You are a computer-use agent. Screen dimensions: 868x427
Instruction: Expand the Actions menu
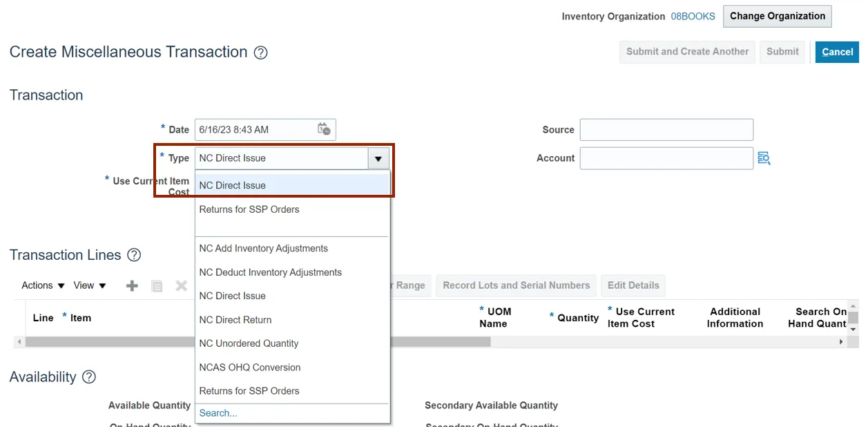(x=43, y=285)
